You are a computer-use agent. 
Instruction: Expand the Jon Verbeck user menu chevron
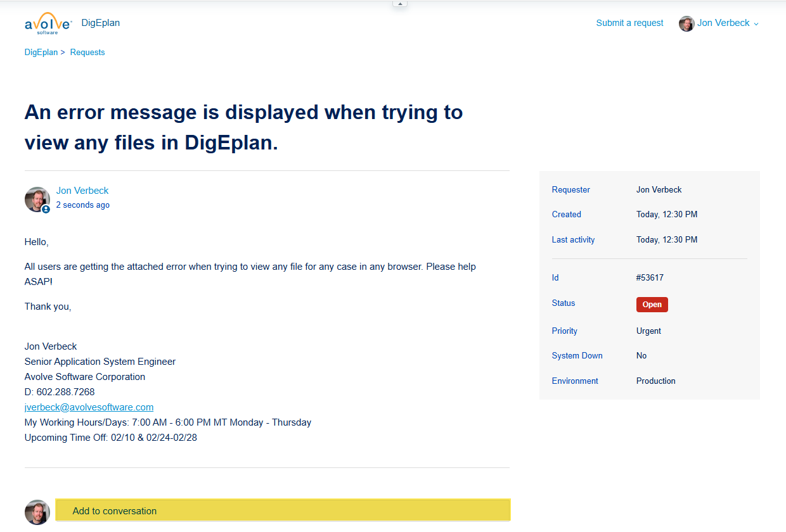(756, 24)
